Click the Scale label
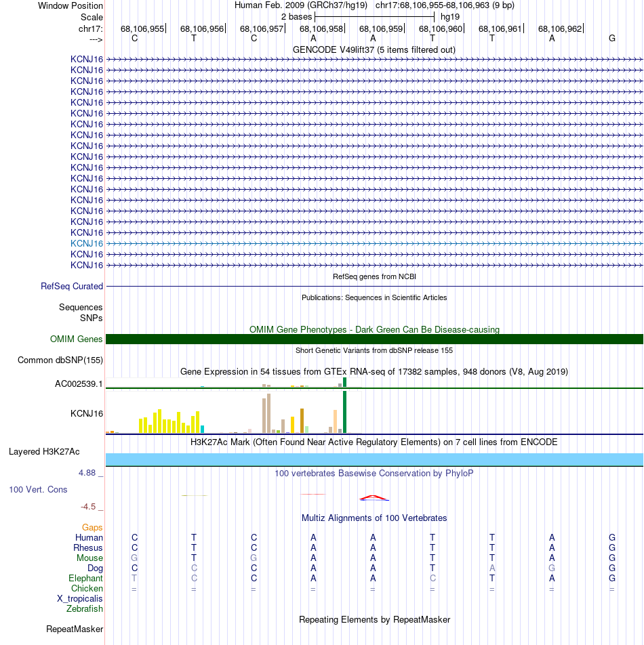 click(x=92, y=18)
